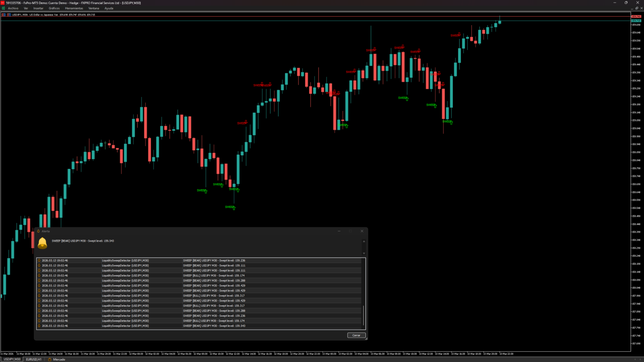The width and height of the screenshot is (644, 362).
Task: Click the alert list vertical scrollbar thumb
Action: [x=364, y=315]
